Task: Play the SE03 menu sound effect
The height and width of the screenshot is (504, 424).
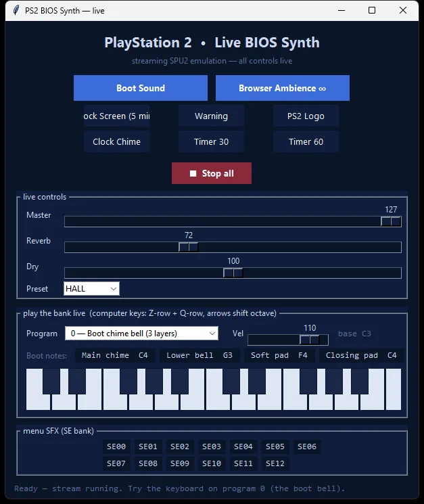Action: (x=212, y=446)
